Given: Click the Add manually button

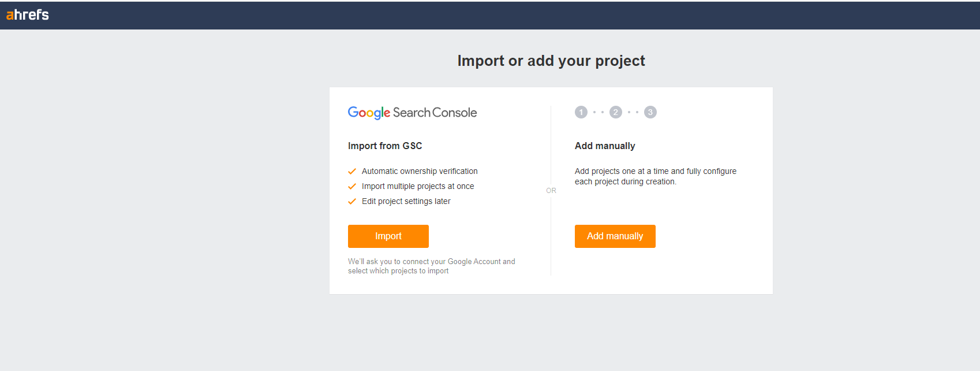Looking at the screenshot, I should pos(615,236).
